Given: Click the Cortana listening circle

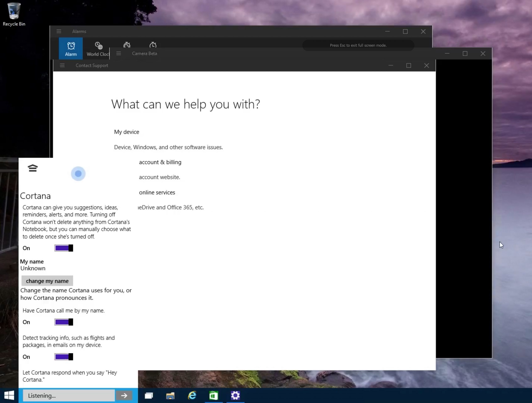Looking at the screenshot, I should [x=78, y=173].
